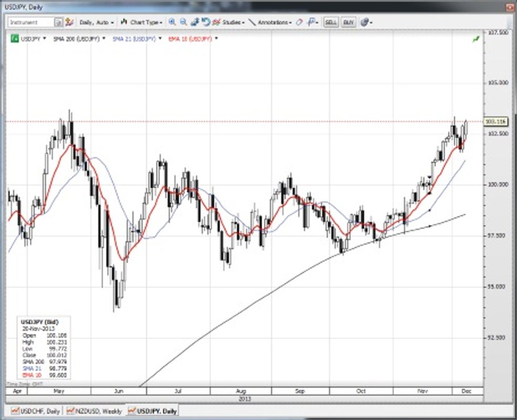Open the Chart Type dropdown

[141, 23]
